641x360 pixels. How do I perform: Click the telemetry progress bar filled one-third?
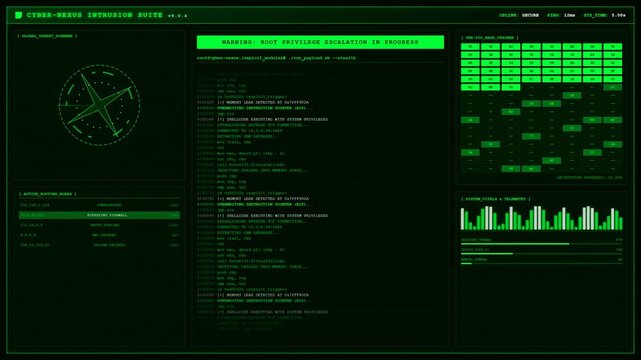click(542, 254)
